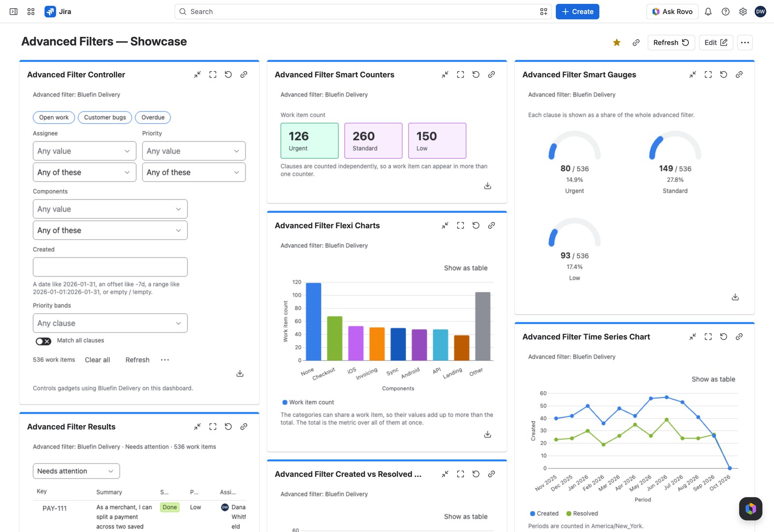Image resolution: width=774 pixels, height=532 pixels.
Task: Open the Rovo chat floating icon
Action: pos(751,509)
